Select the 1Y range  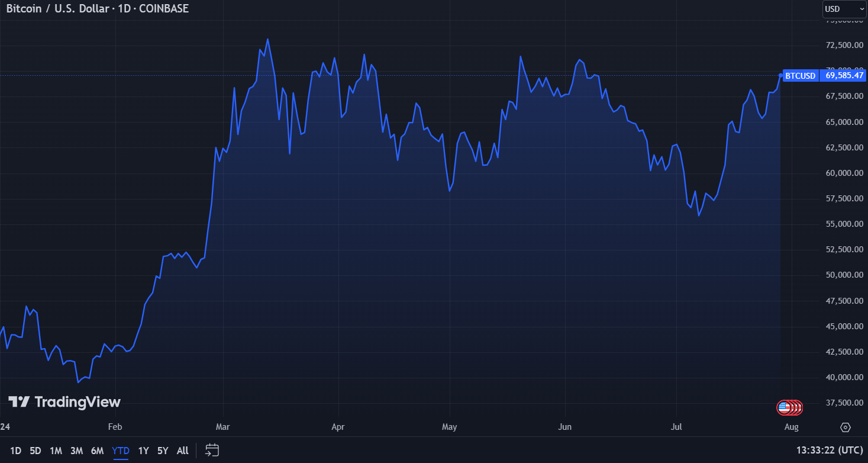(x=143, y=451)
